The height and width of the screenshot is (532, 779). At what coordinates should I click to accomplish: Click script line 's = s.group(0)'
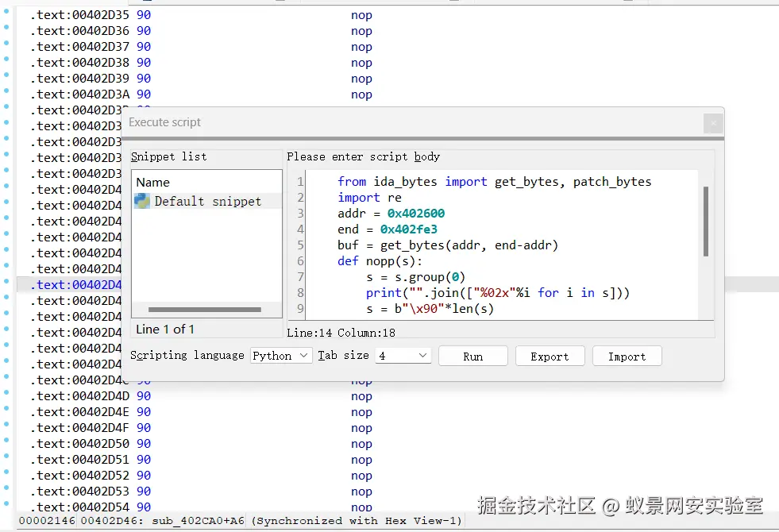point(416,277)
